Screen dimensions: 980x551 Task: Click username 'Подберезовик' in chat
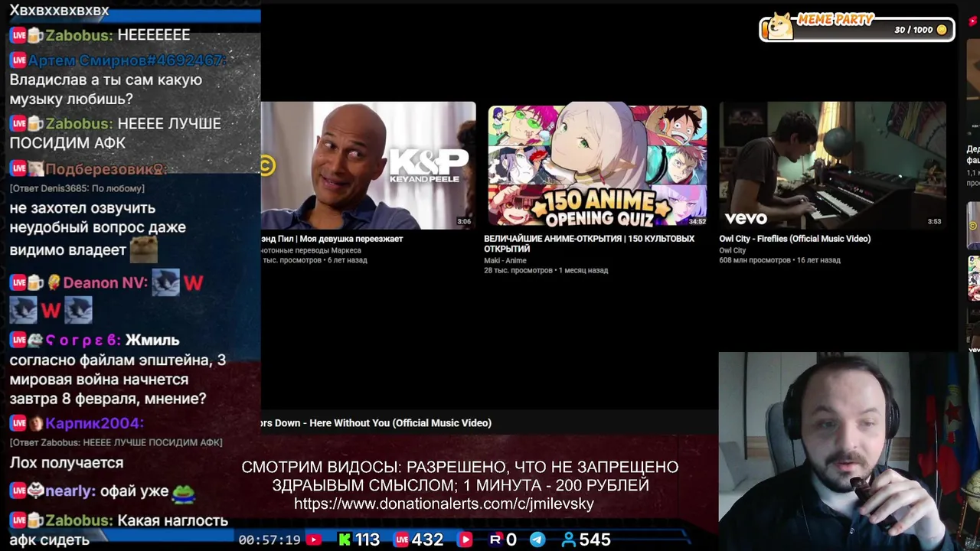104,169
